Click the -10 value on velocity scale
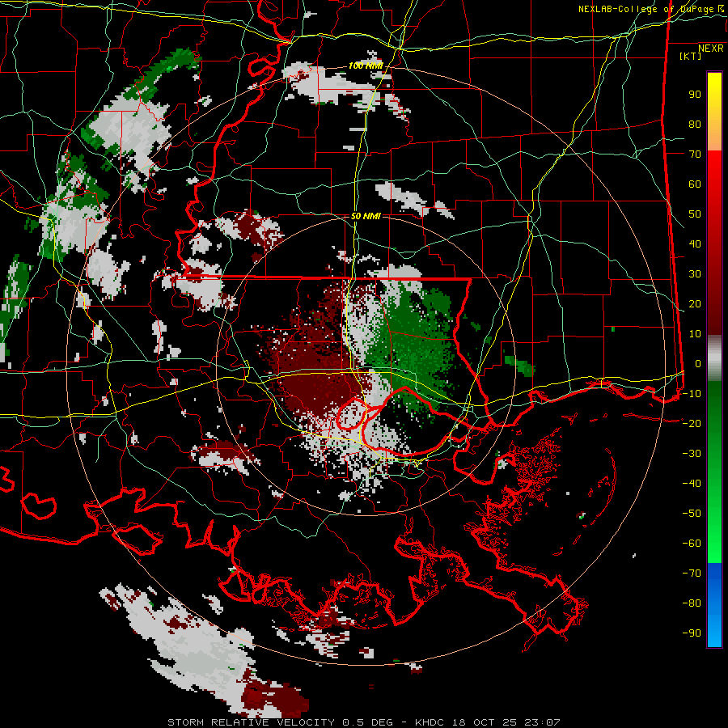The height and width of the screenshot is (728, 728). pos(692,394)
